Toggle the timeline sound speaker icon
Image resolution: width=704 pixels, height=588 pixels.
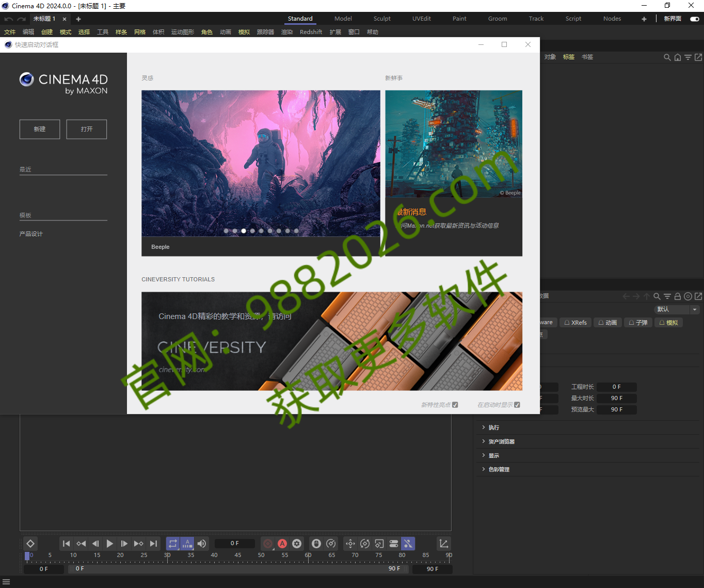click(202, 544)
